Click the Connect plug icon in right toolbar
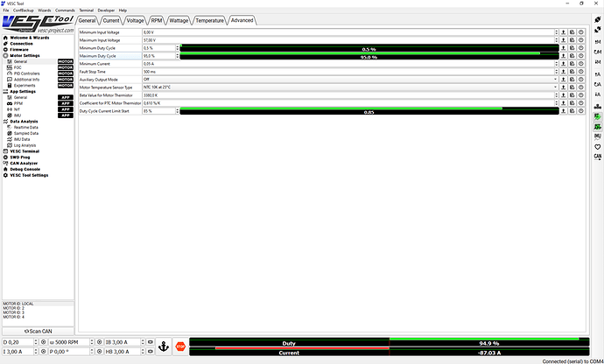This screenshot has height=364, width=604. click(x=598, y=19)
